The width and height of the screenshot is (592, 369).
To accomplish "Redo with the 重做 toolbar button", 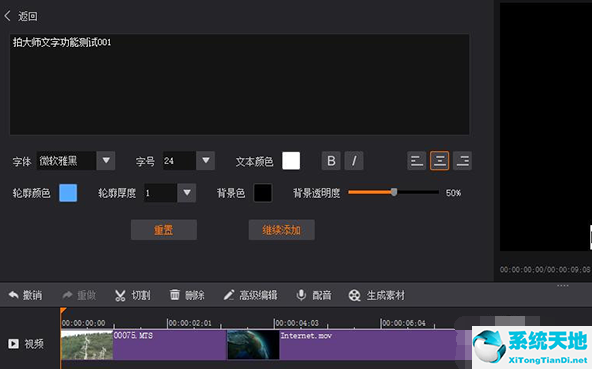I will pyautogui.click(x=79, y=295).
